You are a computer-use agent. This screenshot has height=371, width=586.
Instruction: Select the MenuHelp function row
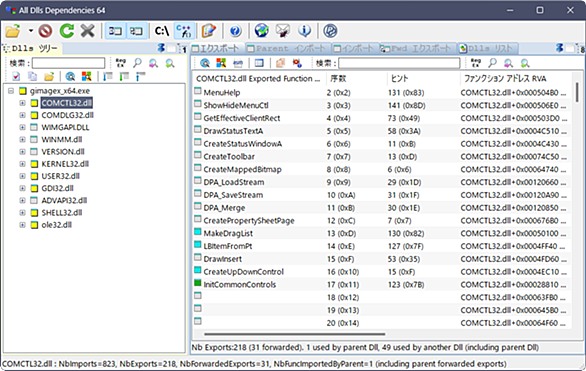coord(382,92)
